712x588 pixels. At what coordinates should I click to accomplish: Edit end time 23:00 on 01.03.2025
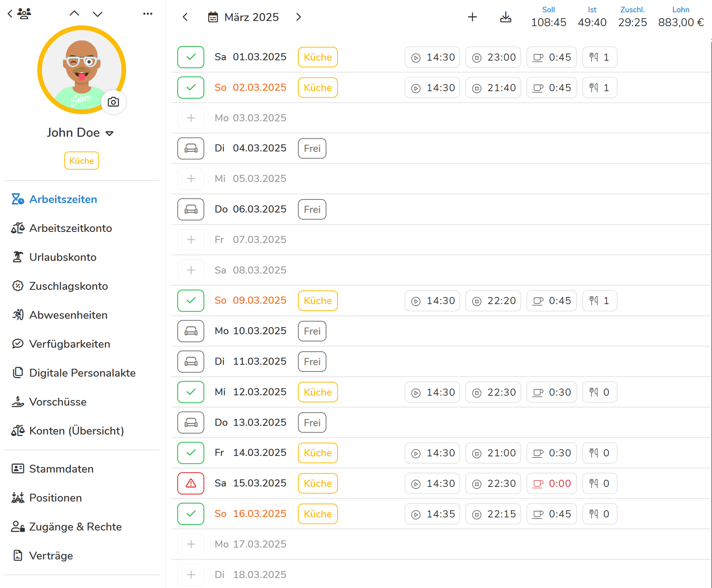tap(493, 57)
